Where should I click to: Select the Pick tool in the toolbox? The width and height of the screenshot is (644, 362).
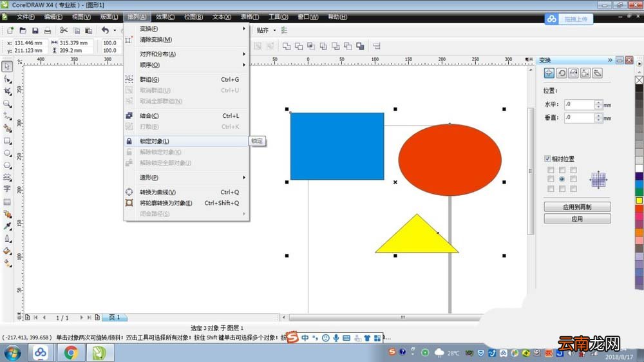[x=7, y=66]
